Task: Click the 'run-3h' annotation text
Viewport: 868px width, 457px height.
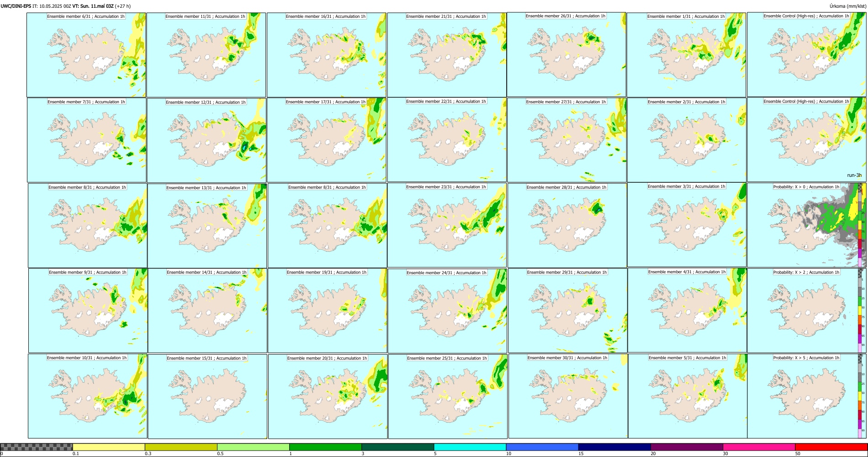Action: 854,175
